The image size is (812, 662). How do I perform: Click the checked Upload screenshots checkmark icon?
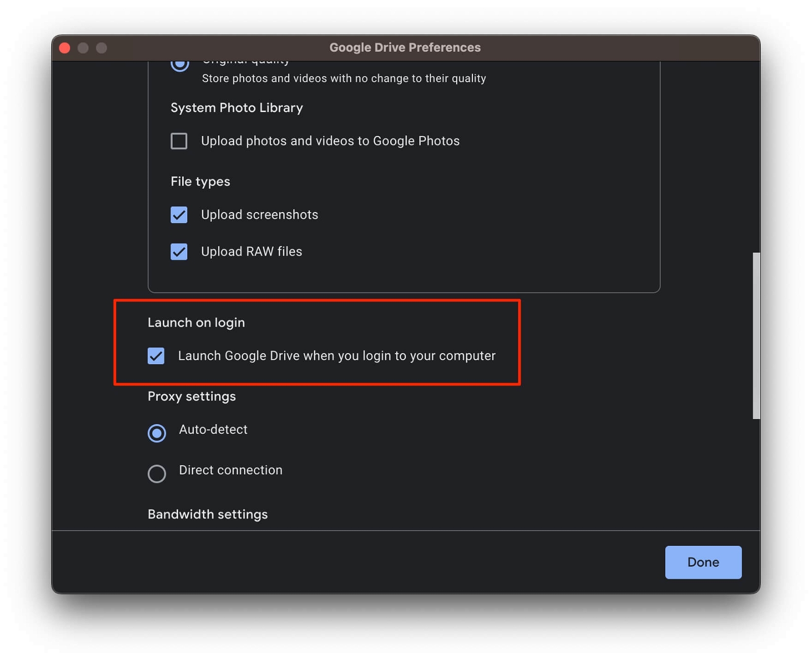[179, 215]
